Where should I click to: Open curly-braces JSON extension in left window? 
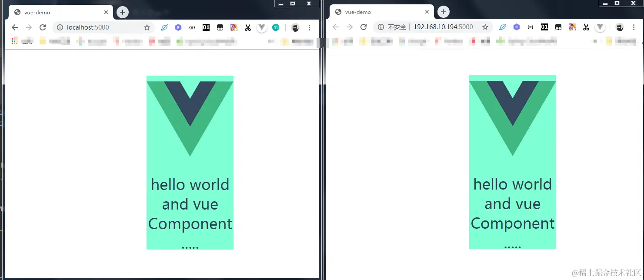[x=192, y=27]
